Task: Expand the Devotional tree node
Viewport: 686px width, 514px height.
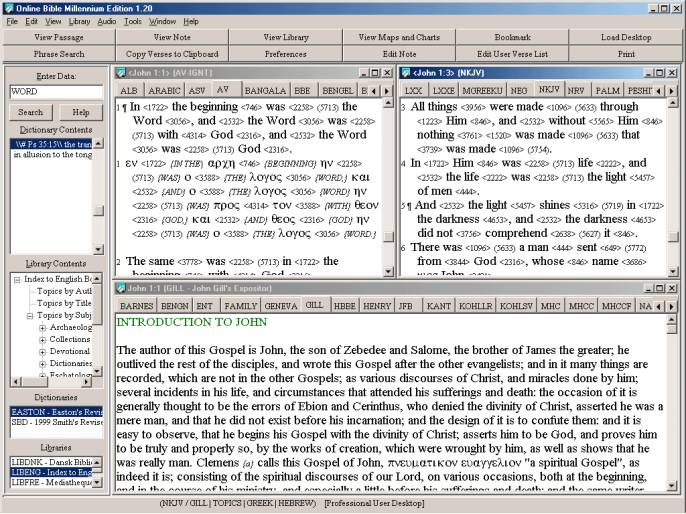Action: click(x=42, y=352)
